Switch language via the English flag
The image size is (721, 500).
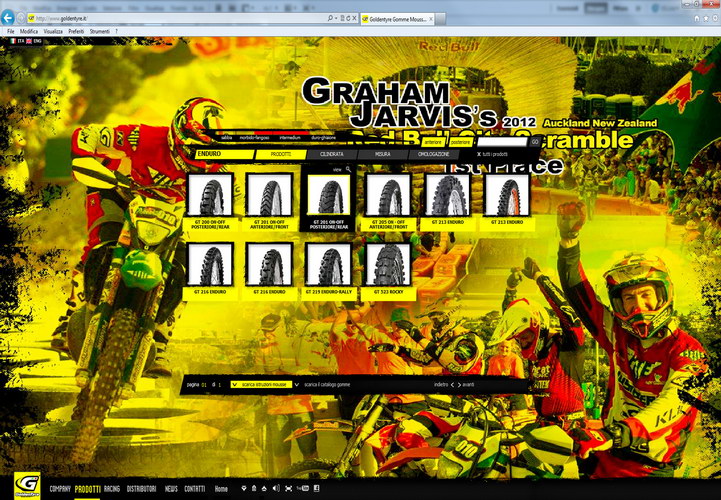tap(29, 41)
